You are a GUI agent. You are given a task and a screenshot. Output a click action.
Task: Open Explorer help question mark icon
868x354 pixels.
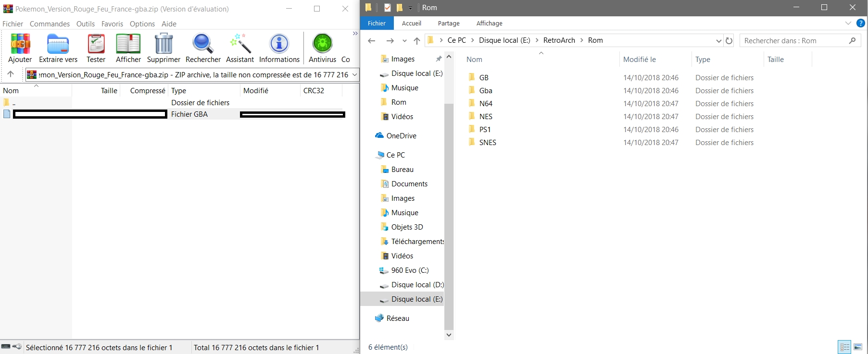[861, 23]
